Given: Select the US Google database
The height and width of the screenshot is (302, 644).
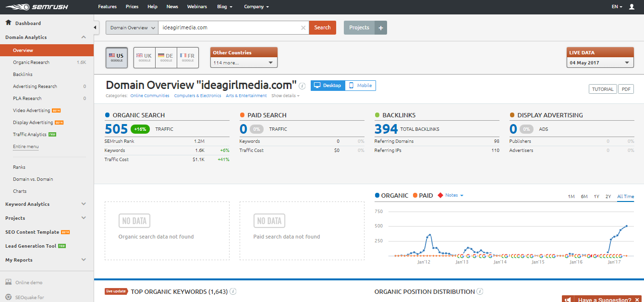Looking at the screenshot, I should (117, 58).
